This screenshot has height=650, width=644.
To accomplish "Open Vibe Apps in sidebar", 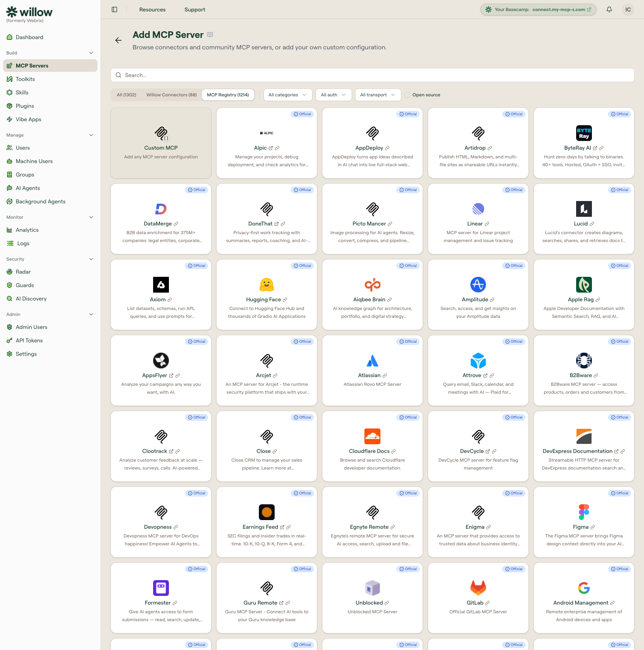I will pyautogui.click(x=50, y=119).
